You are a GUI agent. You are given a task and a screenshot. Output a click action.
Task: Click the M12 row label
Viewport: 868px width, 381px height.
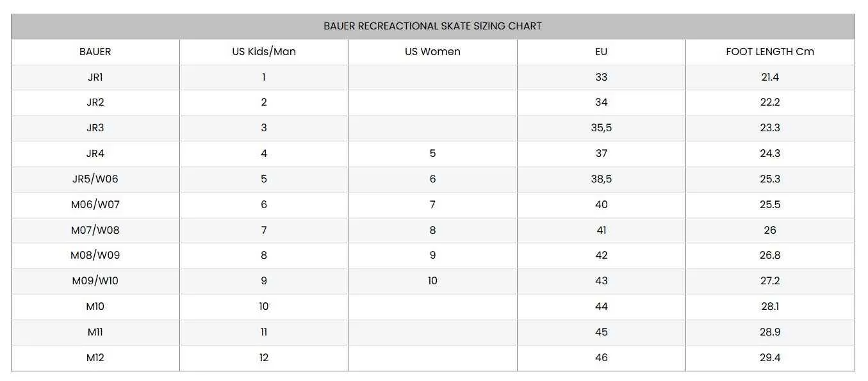point(95,358)
